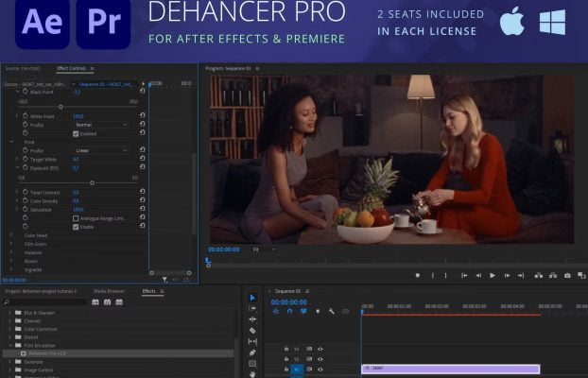Toggle V3 track output eye
Image resolution: width=588 pixels, height=378 pixels.
(320, 349)
